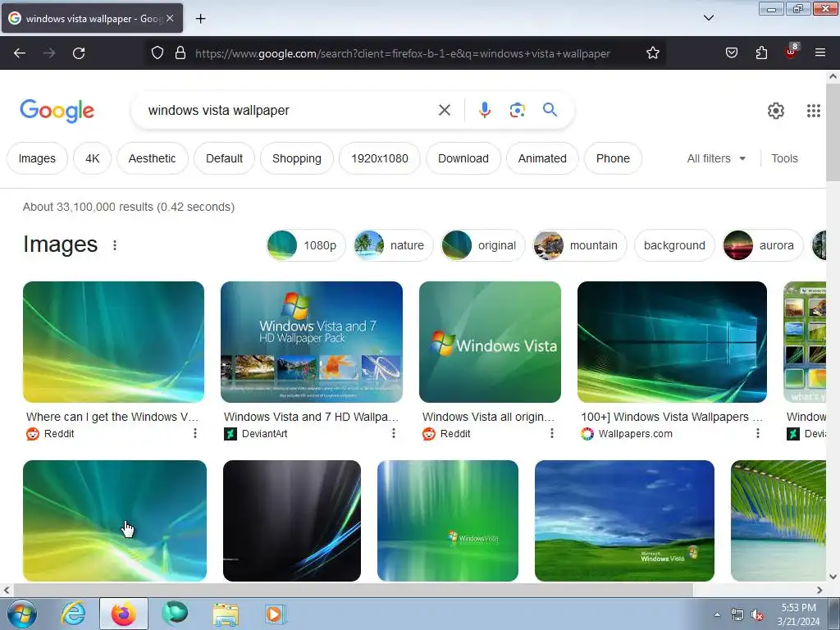Open more options for Wallpapers.com result
Screen dimensions: 840x630
[x=757, y=433]
